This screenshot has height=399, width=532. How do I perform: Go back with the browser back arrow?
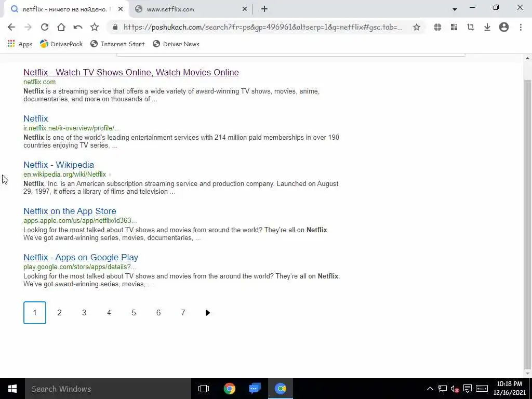coord(11,27)
